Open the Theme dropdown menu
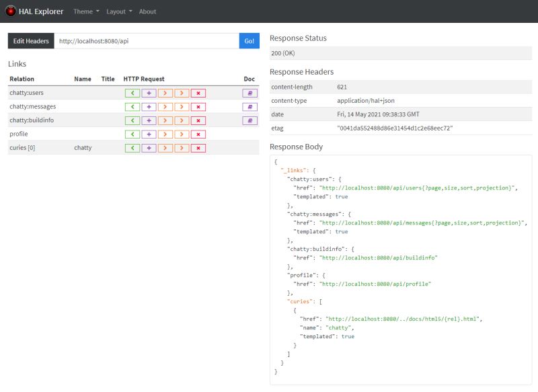Screen dimensions: 538x392 pos(82,11)
